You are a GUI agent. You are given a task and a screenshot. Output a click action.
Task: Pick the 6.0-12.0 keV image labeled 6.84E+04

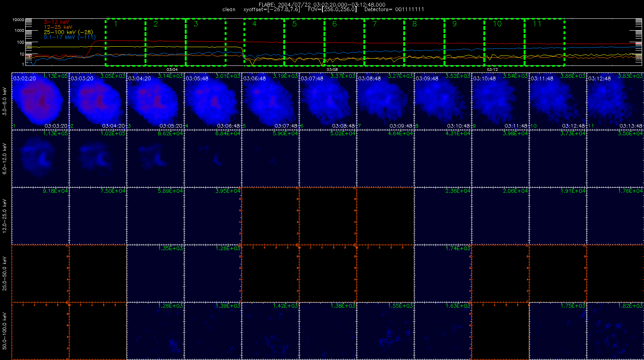[x=213, y=159]
